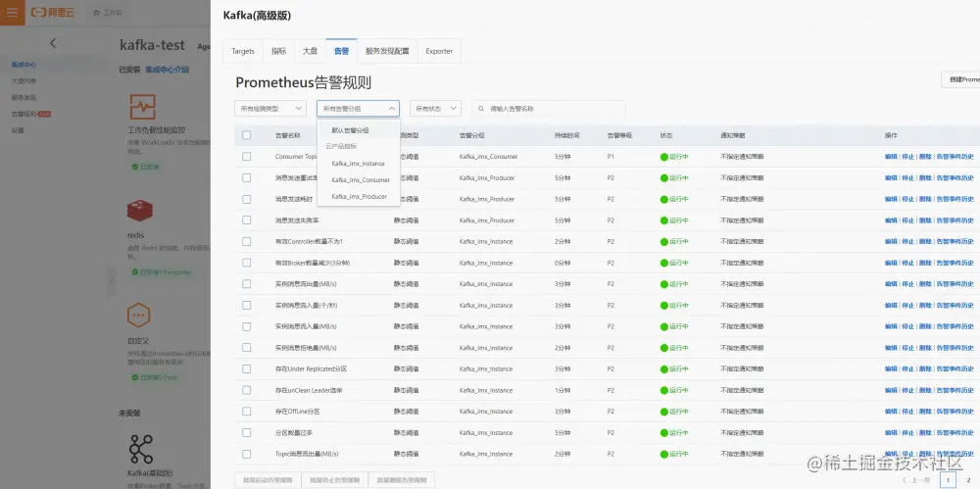Select Kafka_Jmx_Instance in the dropdown list
The width and height of the screenshot is (980, 489).
coord(358,164)
